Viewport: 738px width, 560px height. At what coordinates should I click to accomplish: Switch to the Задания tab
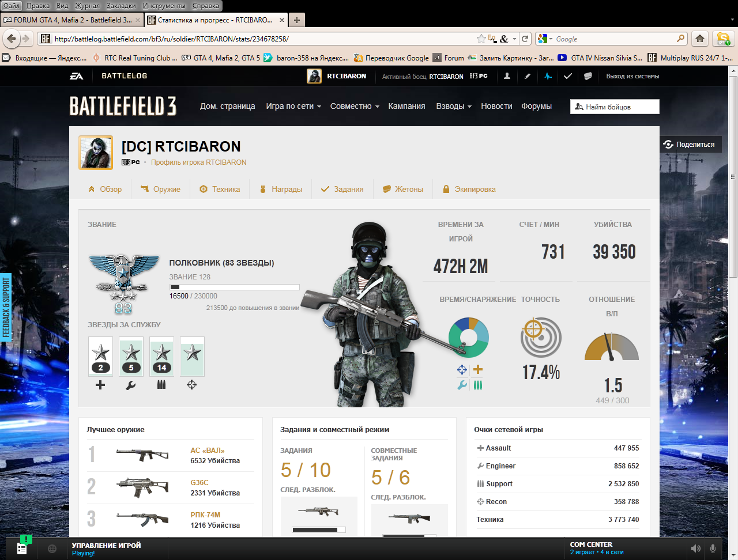[x=342, y=189]
